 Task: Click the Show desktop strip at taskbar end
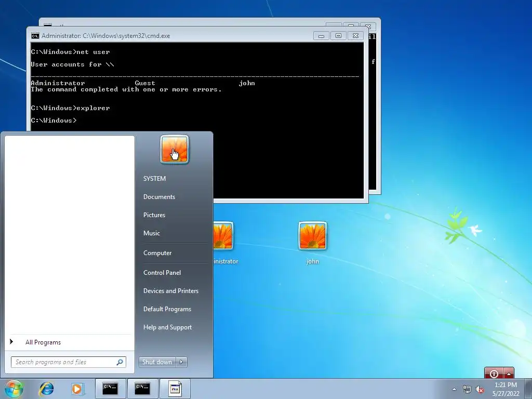(529, 389)
